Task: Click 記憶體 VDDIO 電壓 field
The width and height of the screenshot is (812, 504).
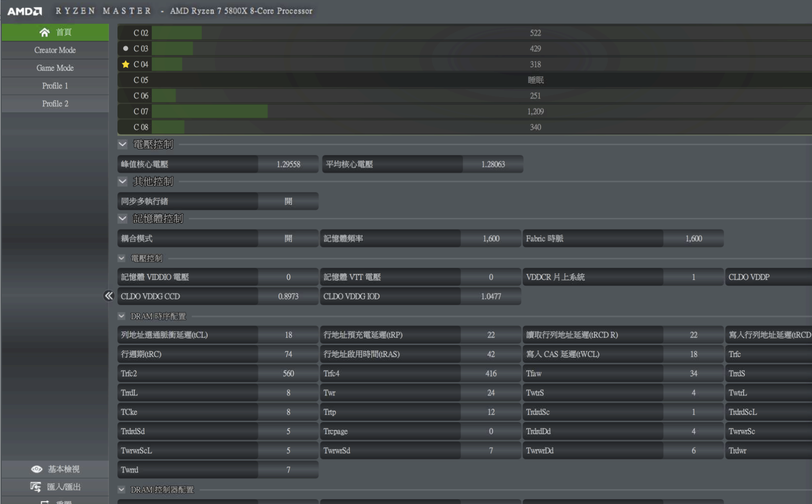Action: point(218,277)
